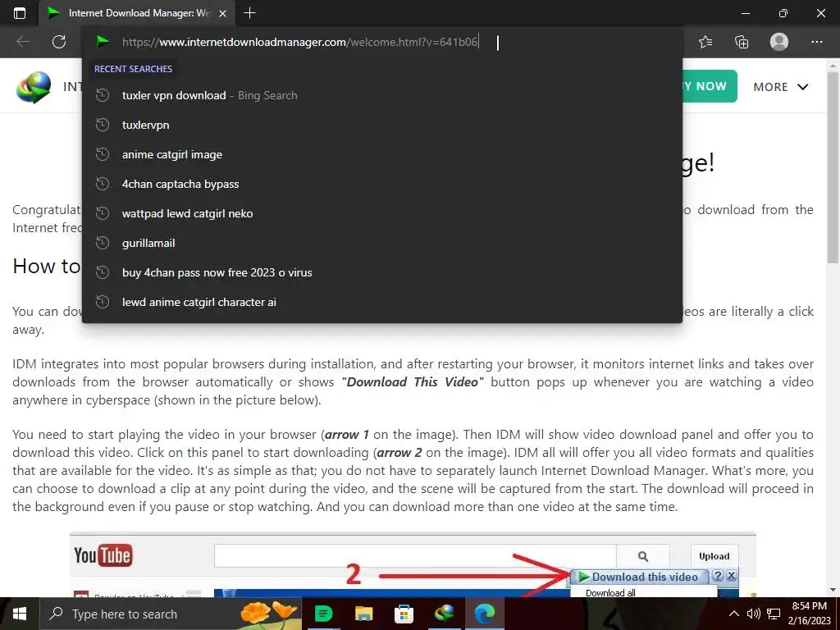Open the Collections icon

742,42
